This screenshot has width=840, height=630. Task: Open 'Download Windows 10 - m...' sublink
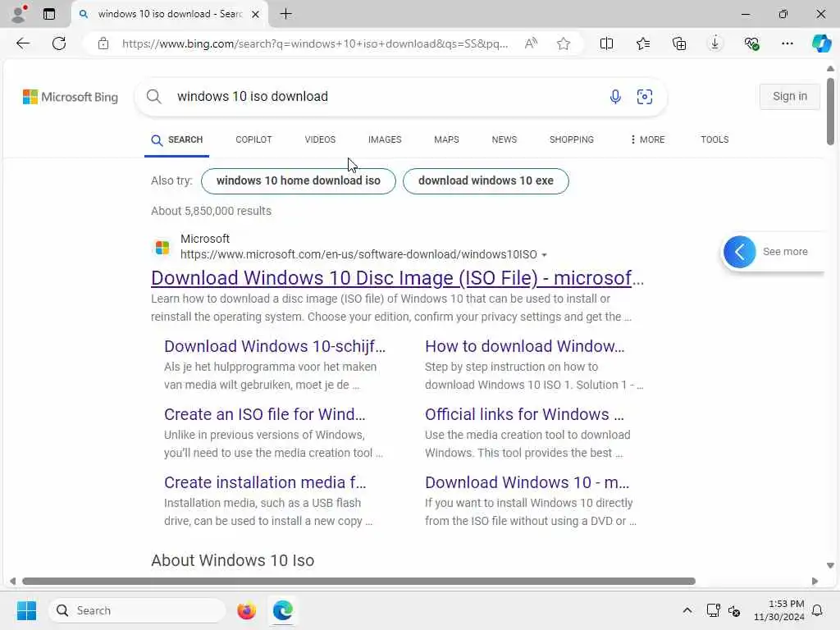(x=527, y=482)
